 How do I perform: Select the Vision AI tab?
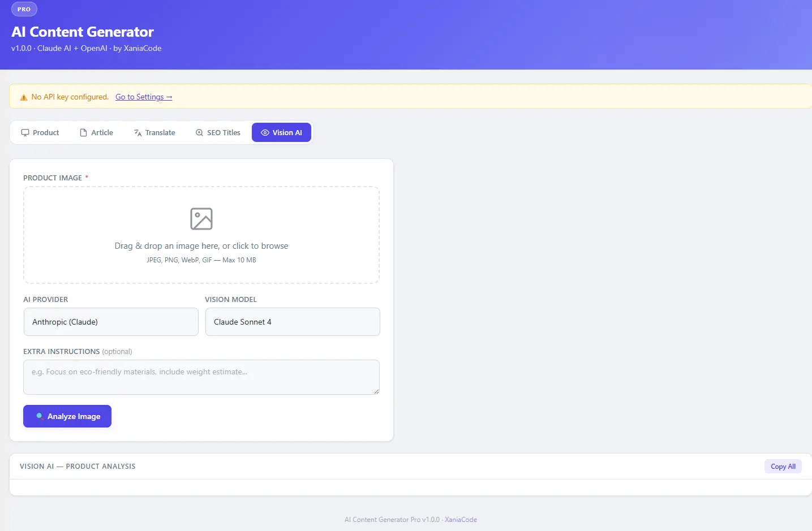pos(281,132)
